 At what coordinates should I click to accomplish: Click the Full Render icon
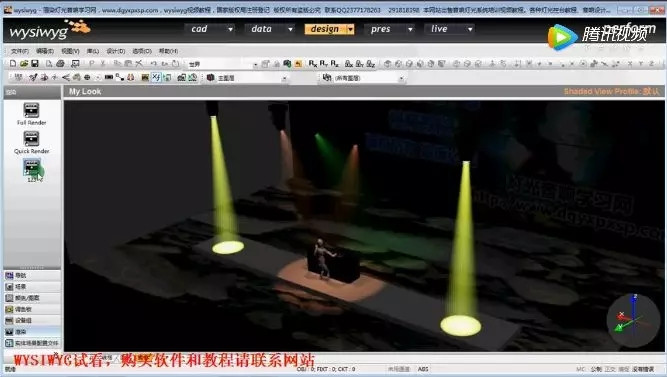point(31,110)
